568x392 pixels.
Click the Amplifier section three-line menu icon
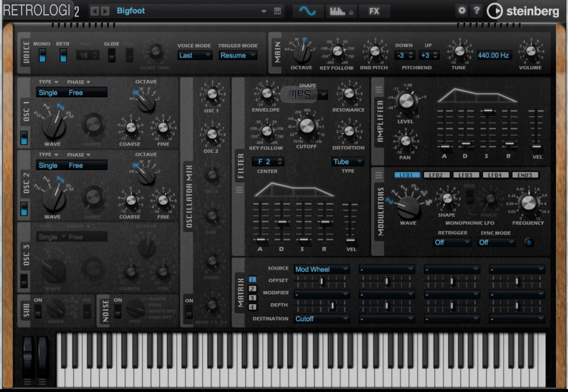379,89
